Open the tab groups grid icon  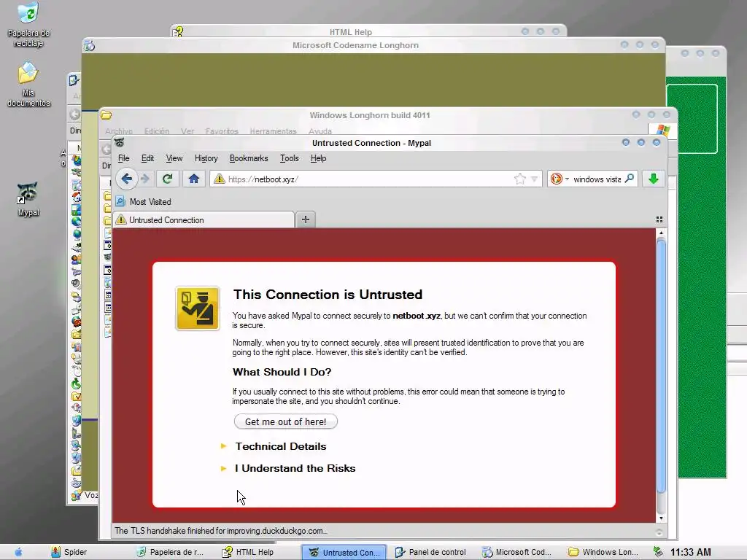659,219
